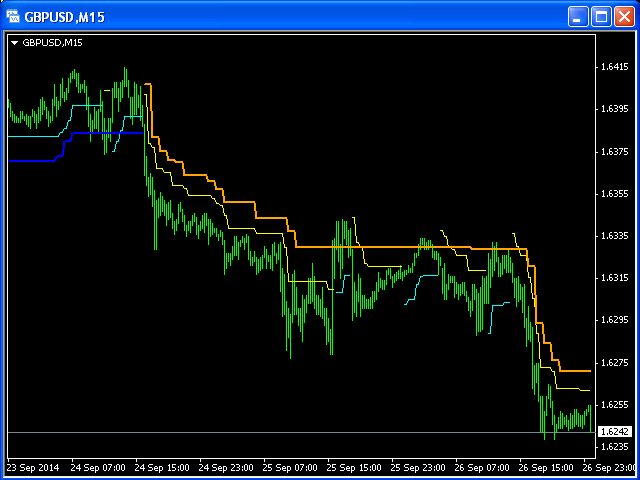Click the 1.6295 price scale label
Screen dimensions: 640x480
615,320
